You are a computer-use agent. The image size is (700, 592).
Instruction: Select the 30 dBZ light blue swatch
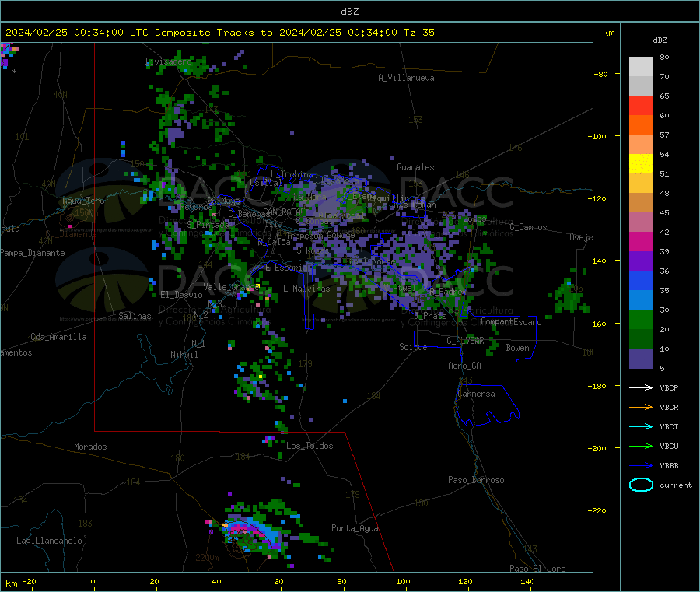pos(641,300)
